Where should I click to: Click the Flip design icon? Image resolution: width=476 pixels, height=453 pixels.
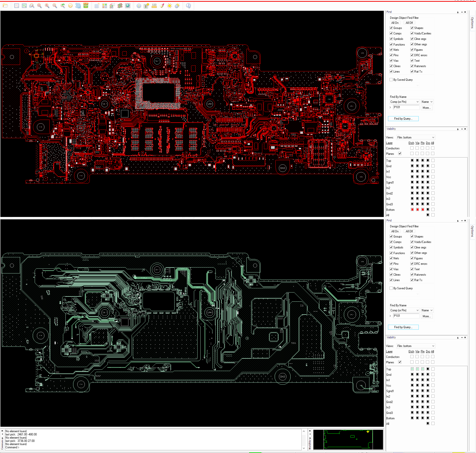coord(86,6)
